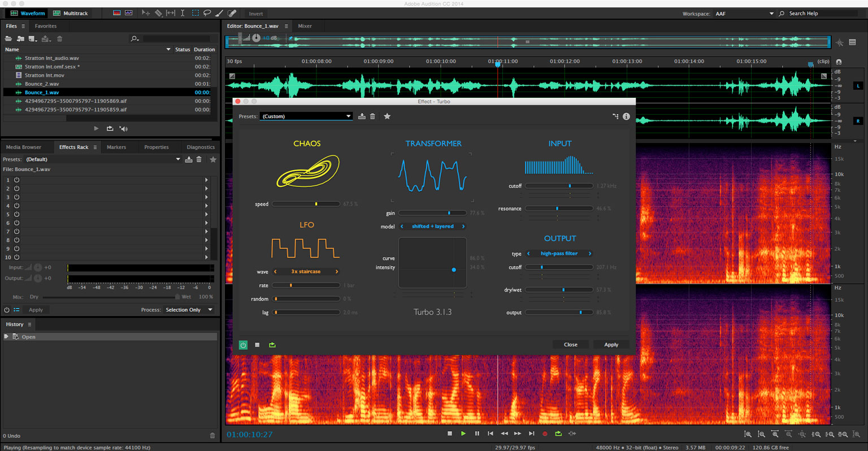The image size is (868, 451).
Task: Toggle Turbo effect power state
Action: tap(243, 345)
